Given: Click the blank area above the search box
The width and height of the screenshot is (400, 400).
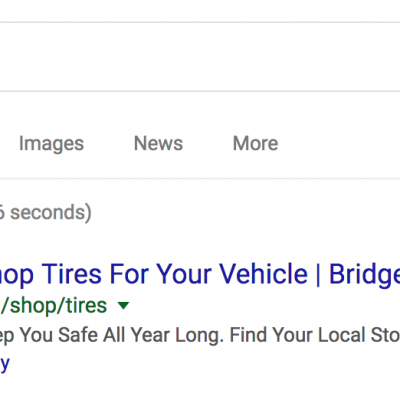Looking at the screenshot, I should [x=200, y=11].
